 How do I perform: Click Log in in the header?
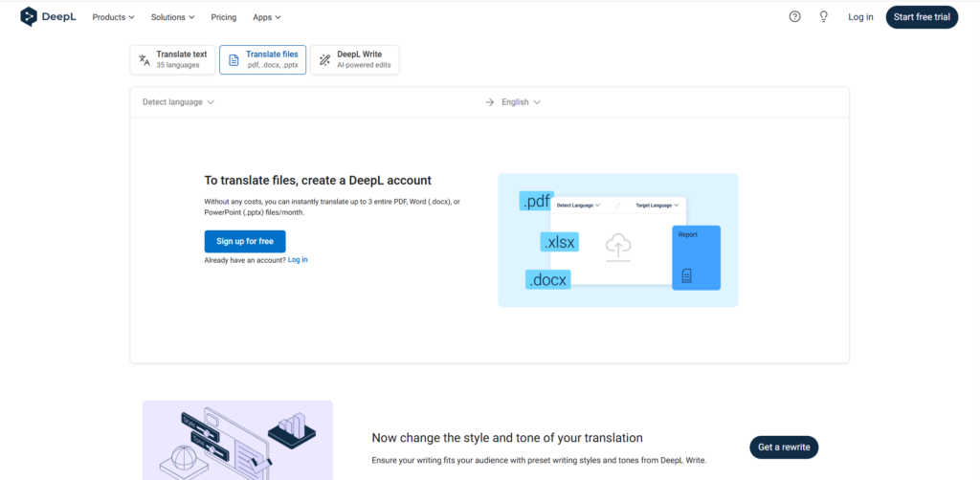860,17
